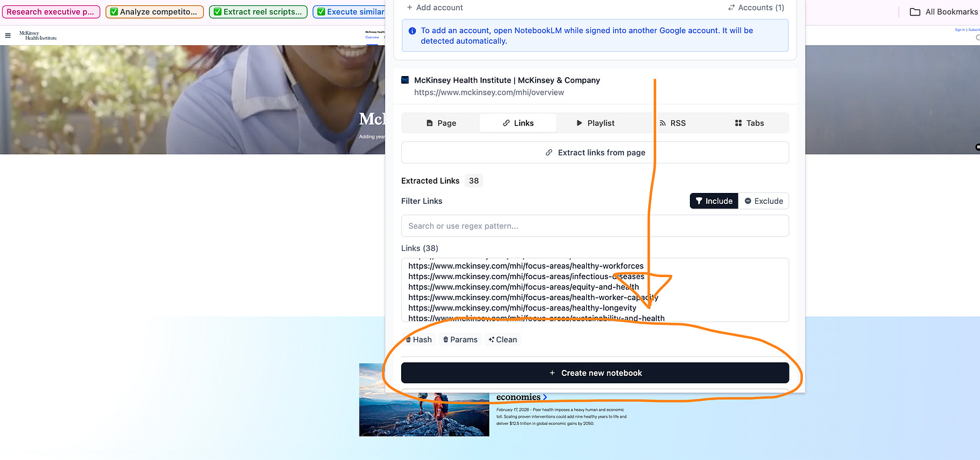Click the equity-and-health link line

524,287
